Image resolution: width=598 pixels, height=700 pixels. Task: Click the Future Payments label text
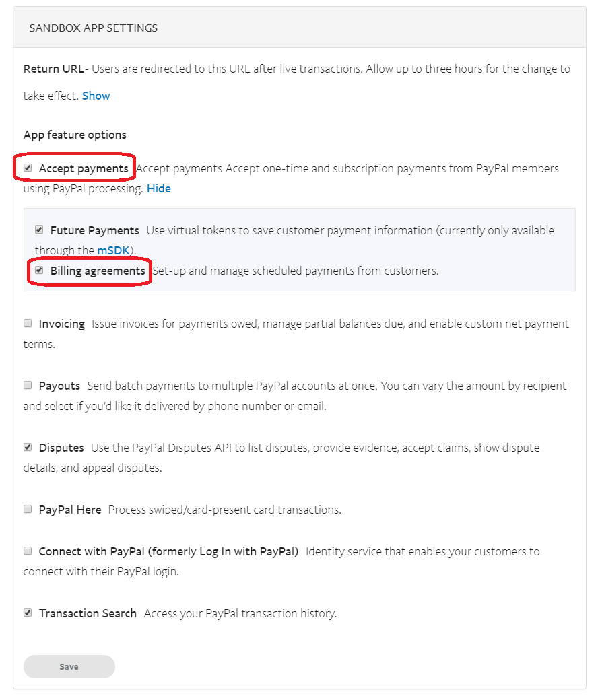point(94,230)
